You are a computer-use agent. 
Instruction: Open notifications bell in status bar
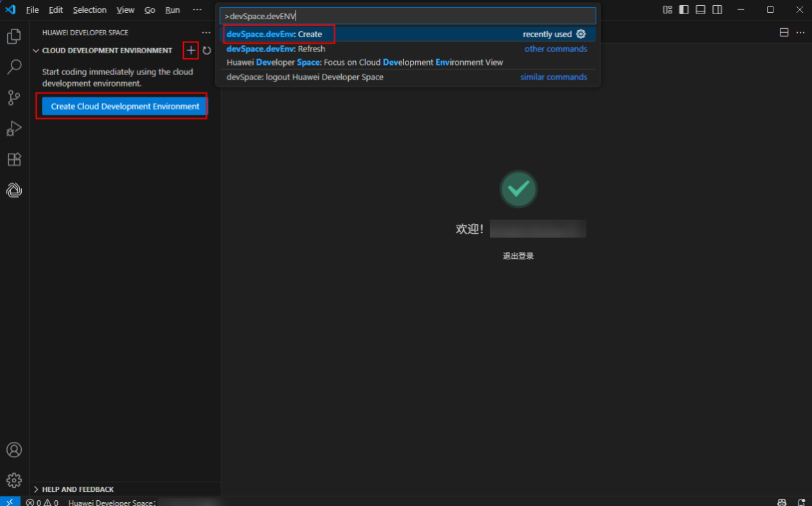coord(801,502)
